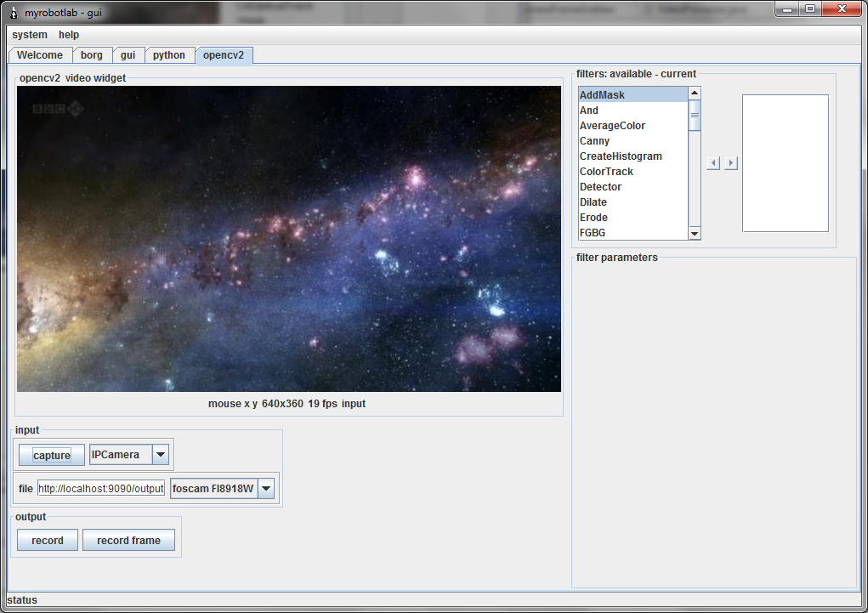Click the current filters list box

click(786, 163)
